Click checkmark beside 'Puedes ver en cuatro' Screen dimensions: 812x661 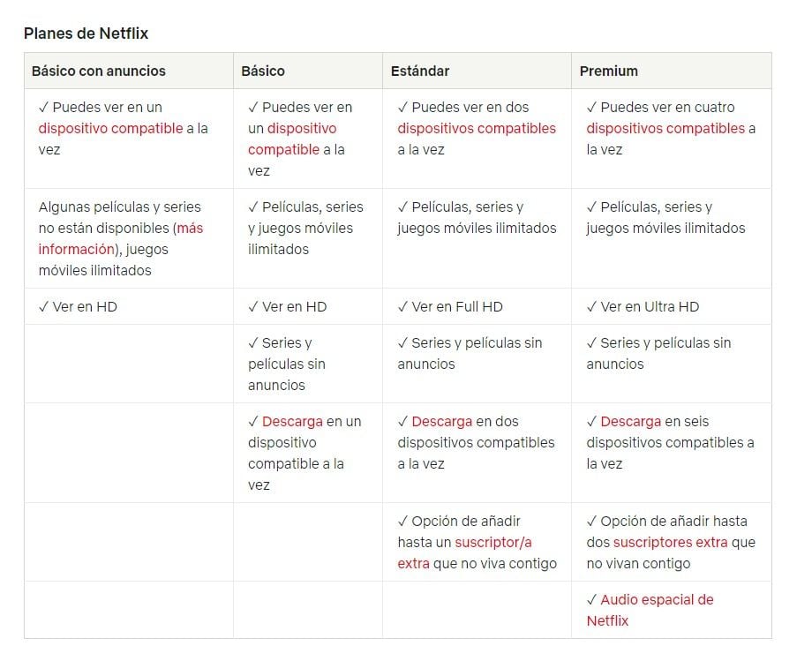point(591,107)
